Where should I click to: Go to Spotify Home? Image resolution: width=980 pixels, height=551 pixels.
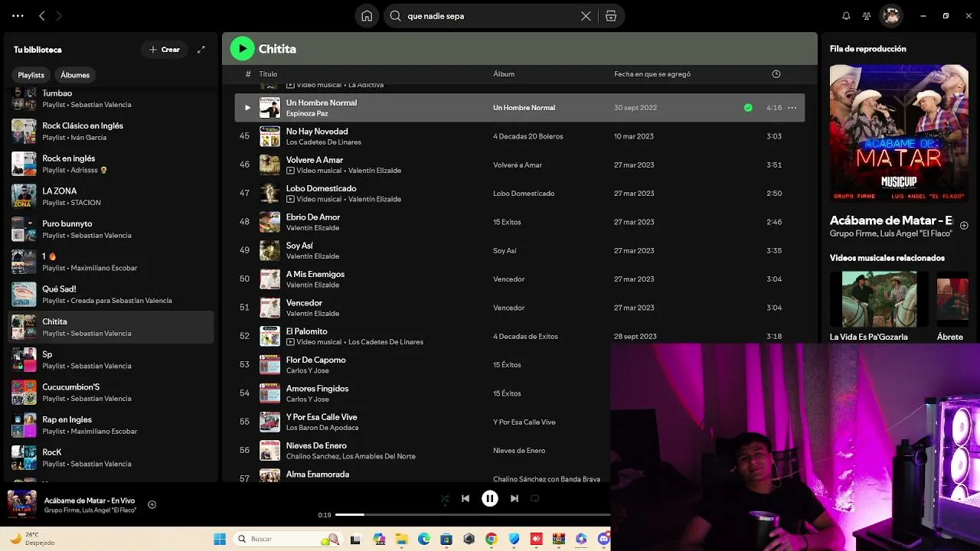367,15
